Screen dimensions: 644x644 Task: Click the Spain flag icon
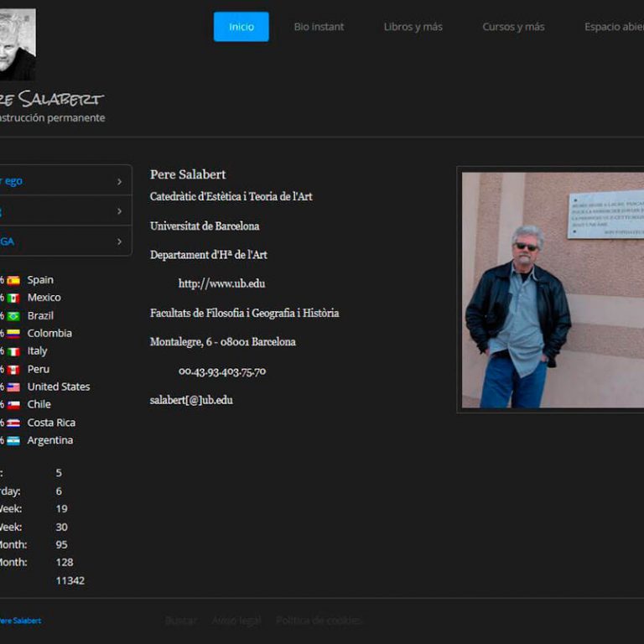pos(13,280)
